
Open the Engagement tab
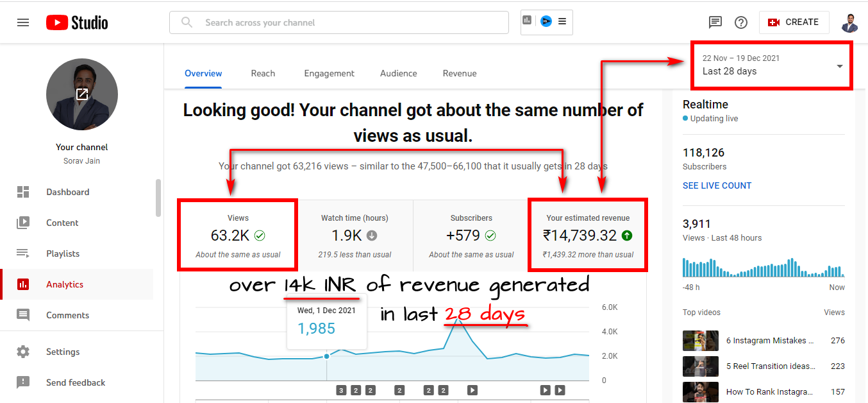pyautogui.click(x=329, y=73)
